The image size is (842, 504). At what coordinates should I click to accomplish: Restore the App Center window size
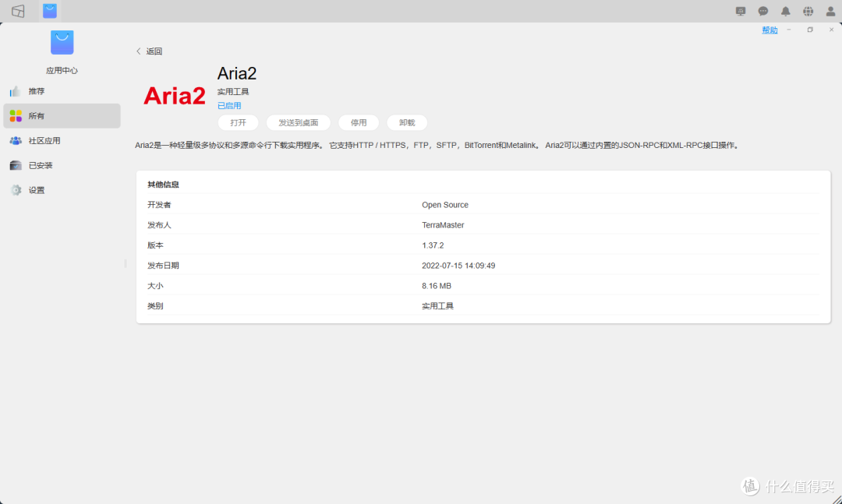pyautogui.click(x=810, y=30)
